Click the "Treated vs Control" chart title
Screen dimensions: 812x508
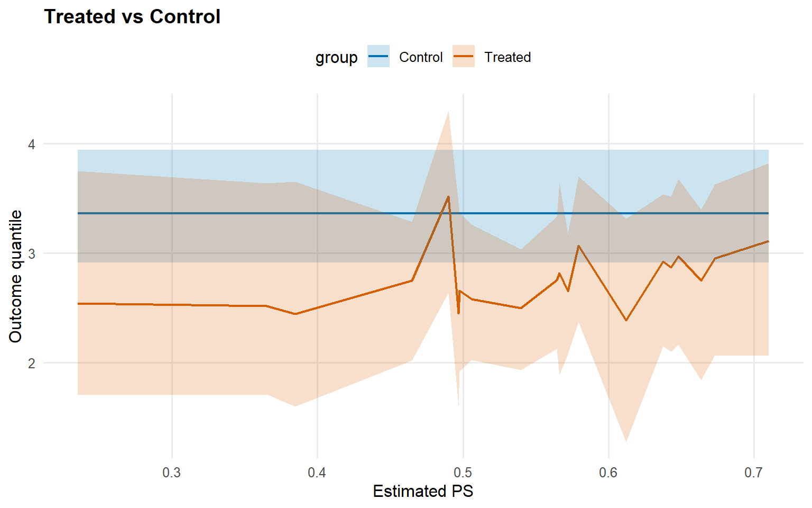click(x=132, y=17)
